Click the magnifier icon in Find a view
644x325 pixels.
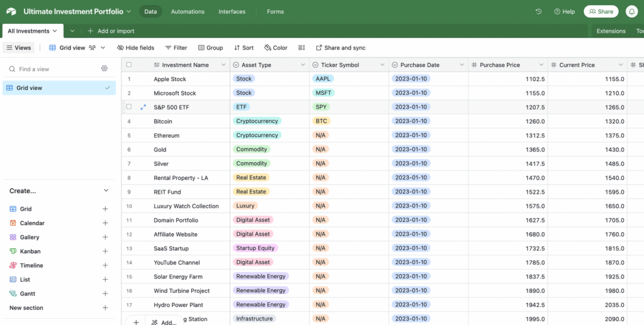[x=13, y=69]
